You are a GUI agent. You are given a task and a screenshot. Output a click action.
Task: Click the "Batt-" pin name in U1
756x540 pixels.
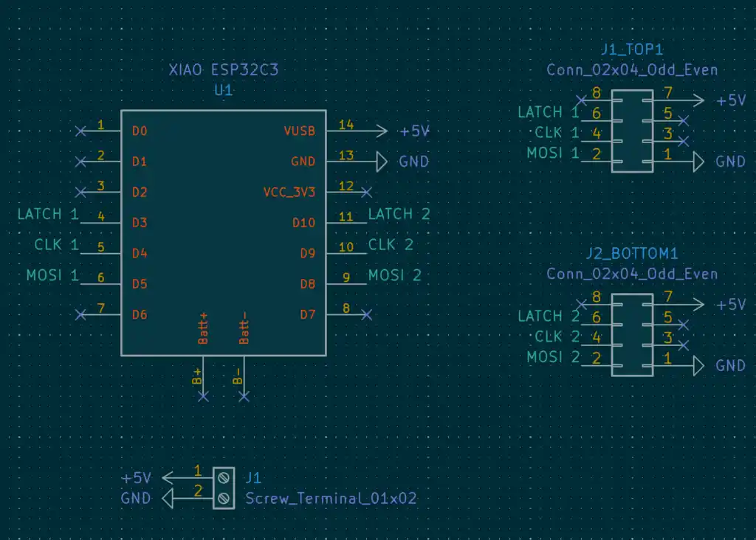[x=244, y=328]
